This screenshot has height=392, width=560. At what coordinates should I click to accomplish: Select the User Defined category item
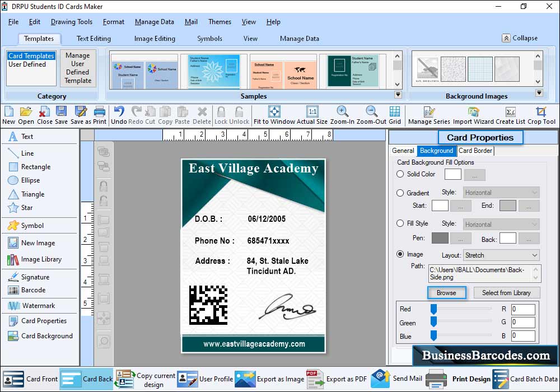point(27,64)
